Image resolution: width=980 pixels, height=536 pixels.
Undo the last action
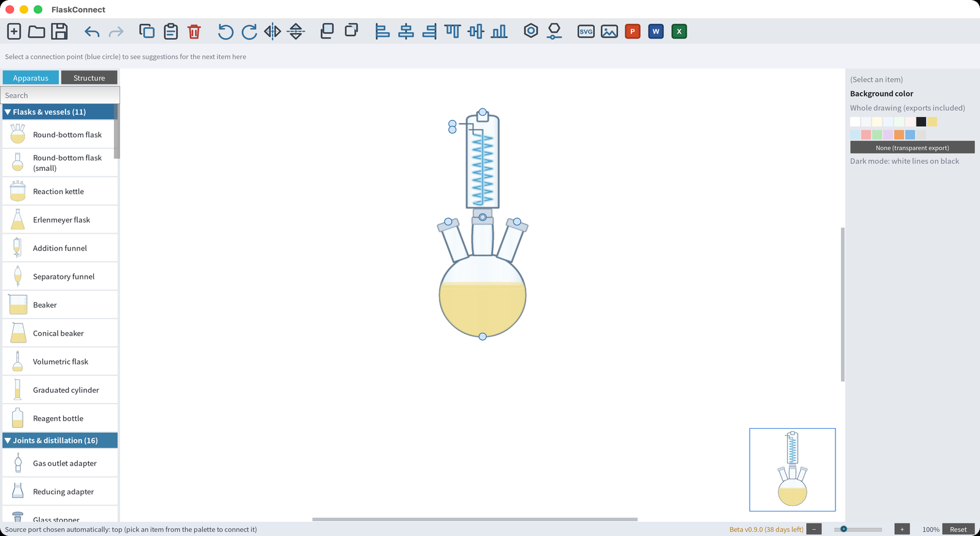(92, 31)
